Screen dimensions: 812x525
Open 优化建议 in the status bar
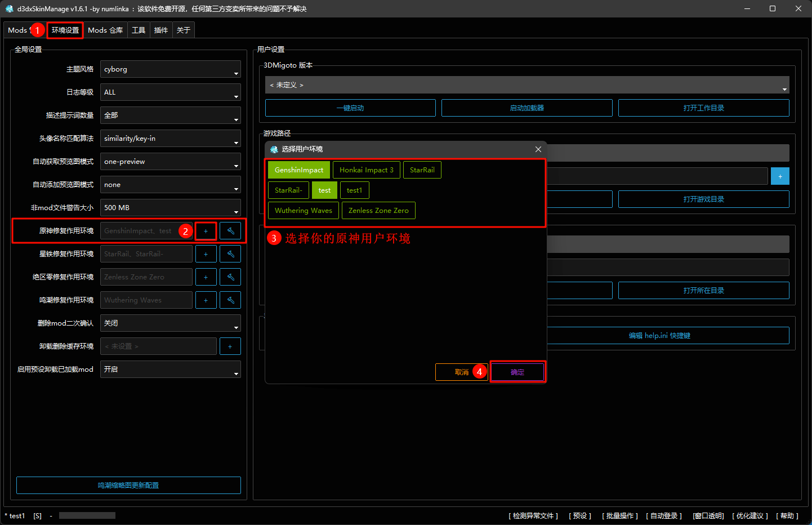(x=750, y=515)
